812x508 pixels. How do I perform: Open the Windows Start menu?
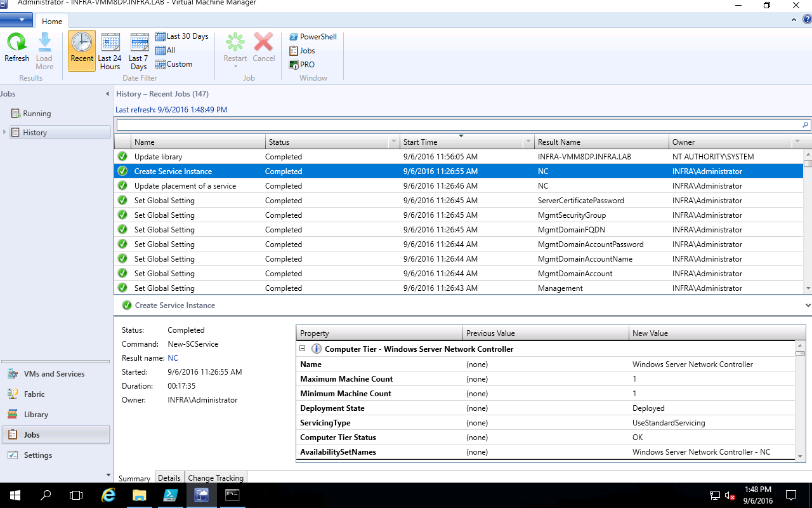[x=15, y=495]
